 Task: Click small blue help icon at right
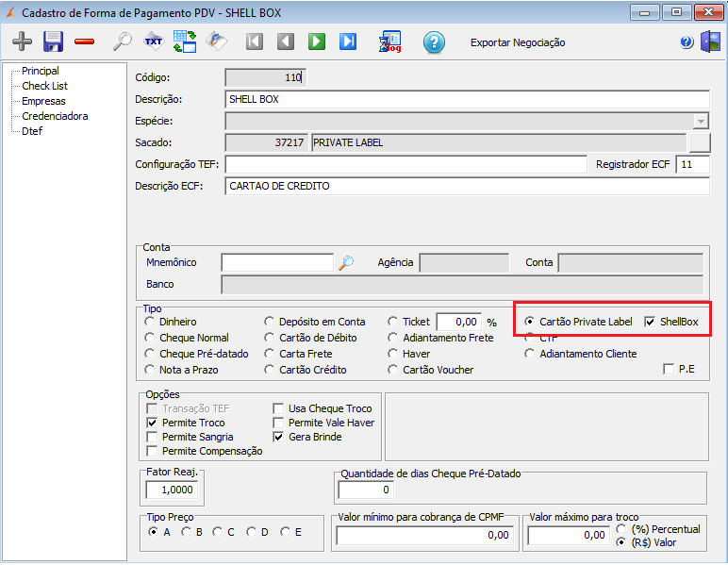[687, 42]
